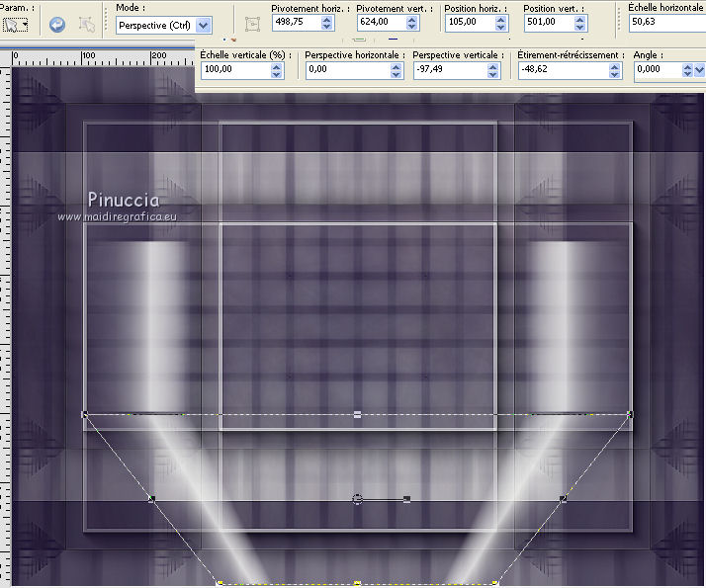Click the circular pivot point in the selection
This screenshot has width=706, height=588.
pyautogui.click(x=357, y=499)
